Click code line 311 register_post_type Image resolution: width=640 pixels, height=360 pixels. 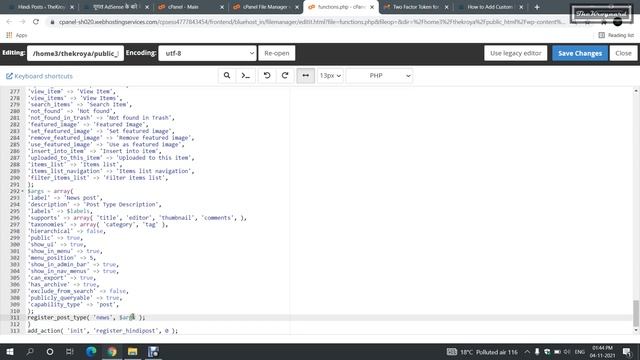(86, 318)
